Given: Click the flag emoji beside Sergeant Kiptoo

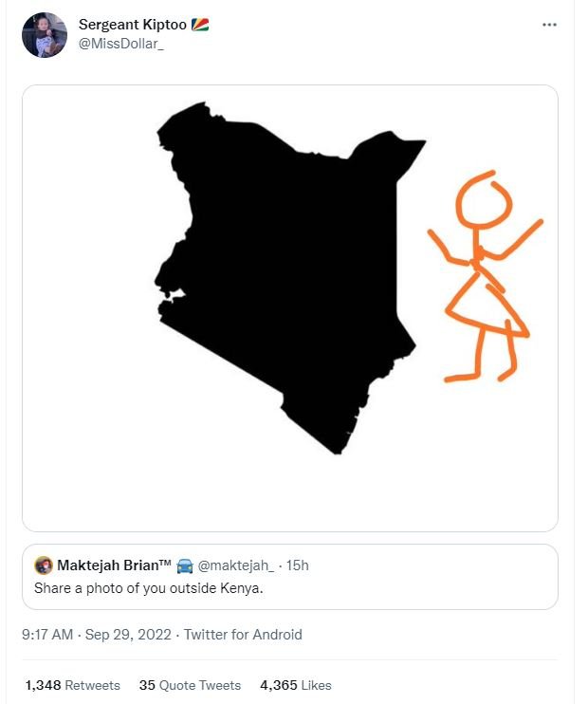Looking at the screenshot, I should [200, 26].
